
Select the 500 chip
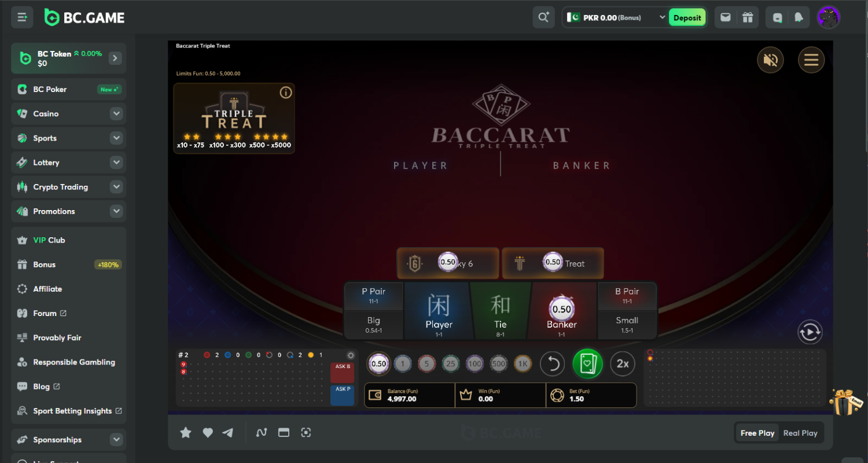tap(498, 364)
